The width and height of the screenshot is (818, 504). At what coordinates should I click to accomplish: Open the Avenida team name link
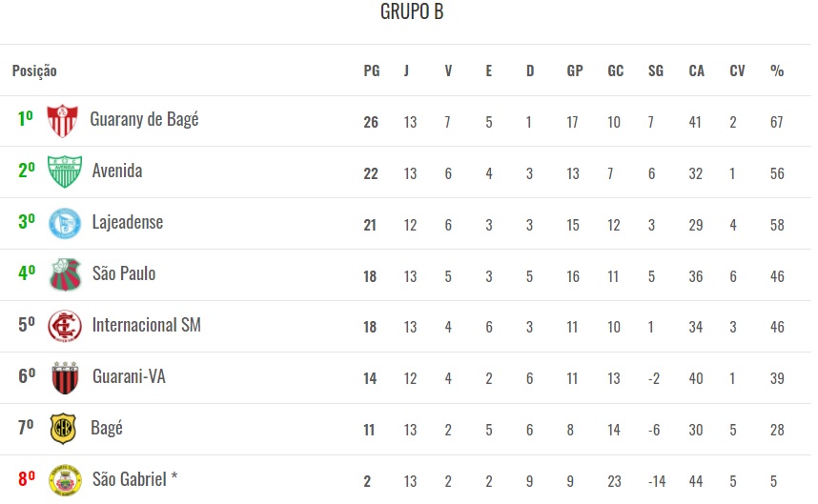pyautogui.click(x=117, y=171)
